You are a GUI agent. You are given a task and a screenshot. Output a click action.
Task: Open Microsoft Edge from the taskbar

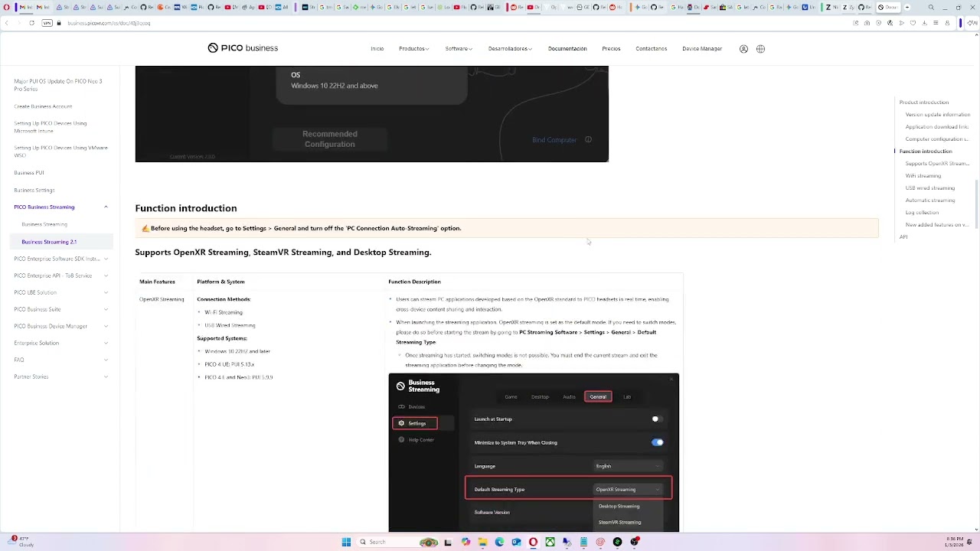(499, 542)
